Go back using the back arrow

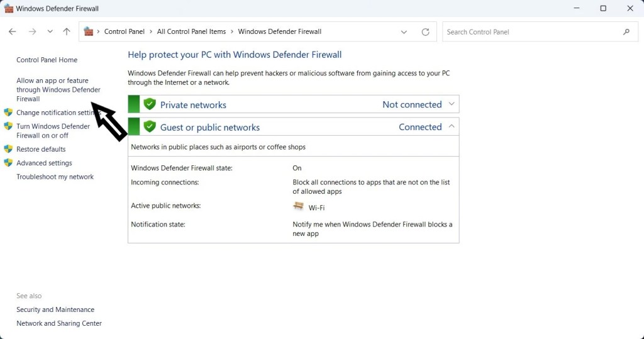pyautogui.click(x=13, y=31)
